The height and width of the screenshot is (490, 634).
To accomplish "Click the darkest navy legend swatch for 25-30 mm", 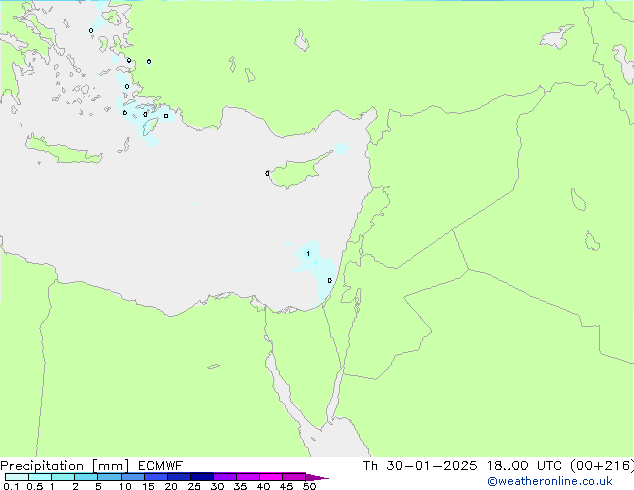I will [202, 477].
